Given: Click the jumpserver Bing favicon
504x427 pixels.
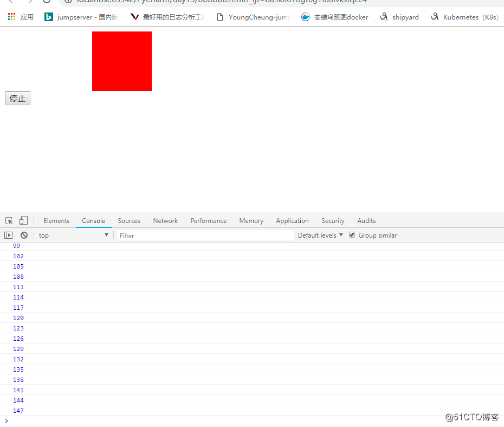Looking at the screenshot, I should (49, 17).
